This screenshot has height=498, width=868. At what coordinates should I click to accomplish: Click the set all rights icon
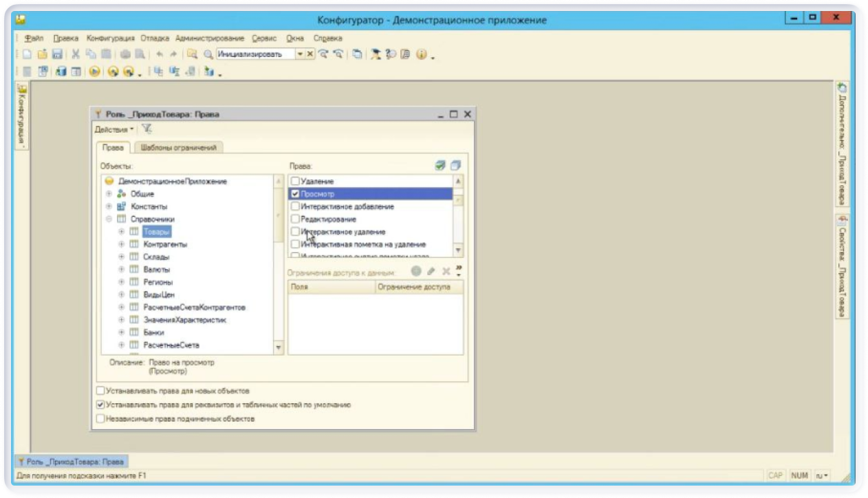(x=440, y=166)
